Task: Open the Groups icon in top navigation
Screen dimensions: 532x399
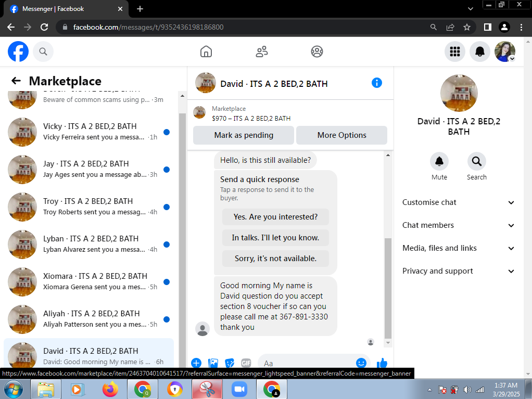Action: (317, 52)
